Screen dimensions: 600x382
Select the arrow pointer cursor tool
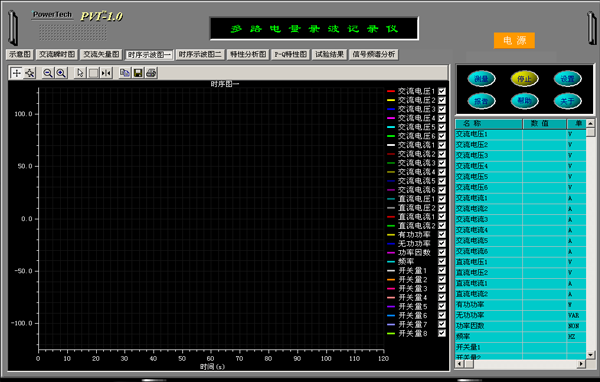[x=80, y=73]
